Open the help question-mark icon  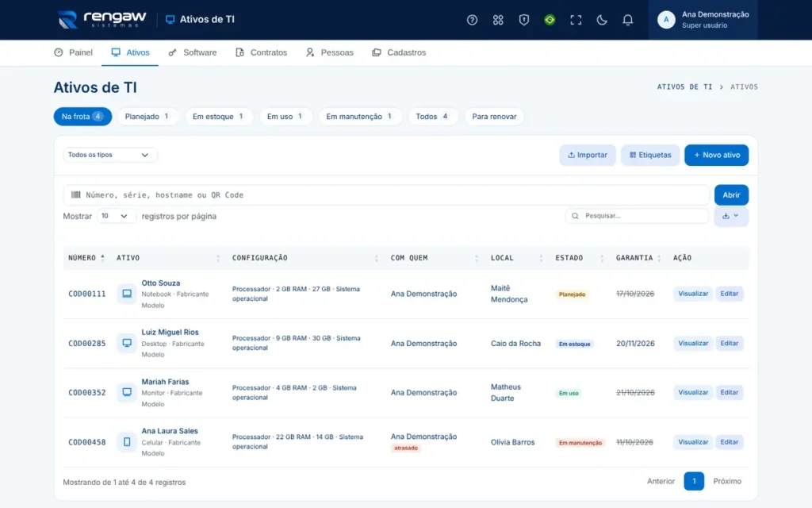coord(472,20)
